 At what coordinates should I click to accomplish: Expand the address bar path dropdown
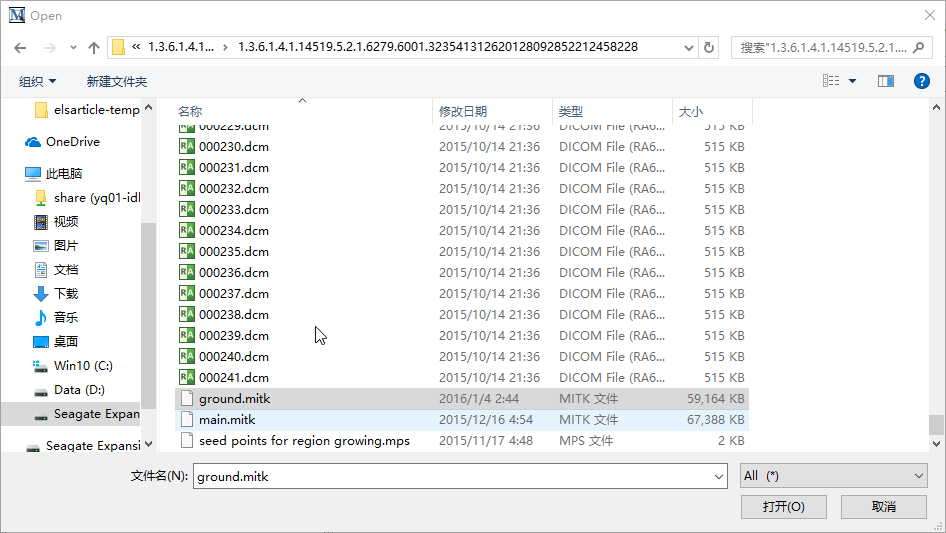click(688, 47)
